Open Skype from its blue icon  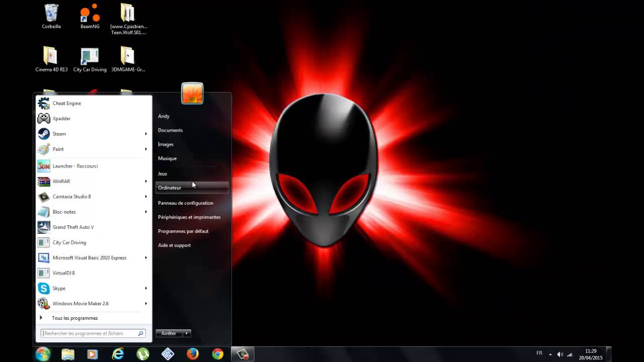[44, 289]
